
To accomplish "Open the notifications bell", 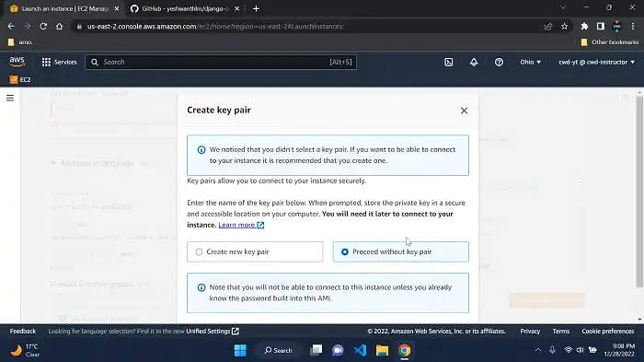I will pos(474,62).
